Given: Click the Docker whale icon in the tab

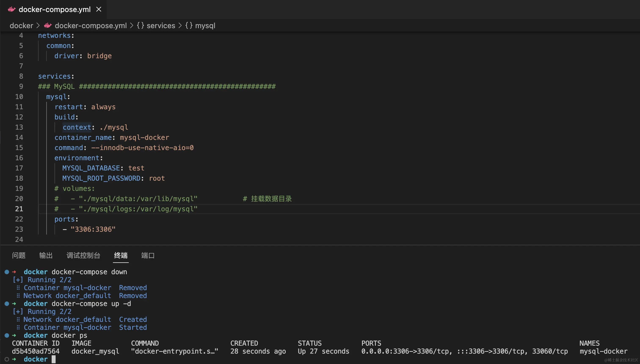Looking at the screenshot, I should [x=11, y=9].
